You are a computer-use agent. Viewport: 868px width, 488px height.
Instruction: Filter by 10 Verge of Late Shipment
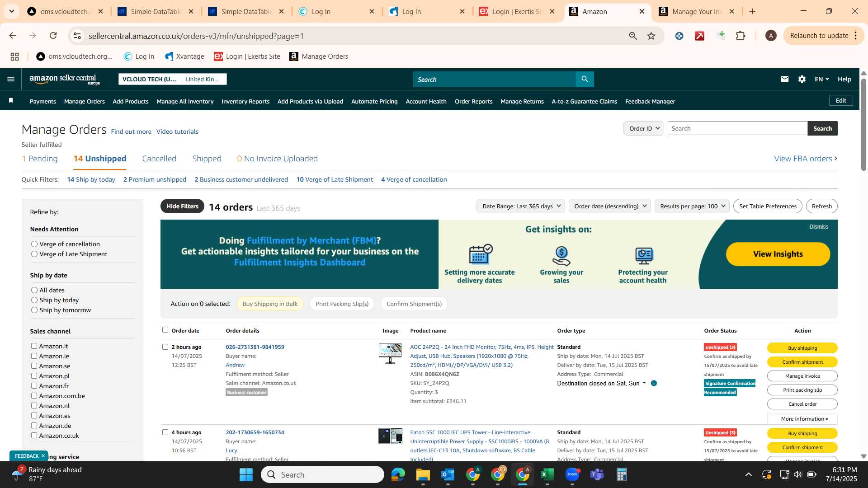click(x=335, y=179)
